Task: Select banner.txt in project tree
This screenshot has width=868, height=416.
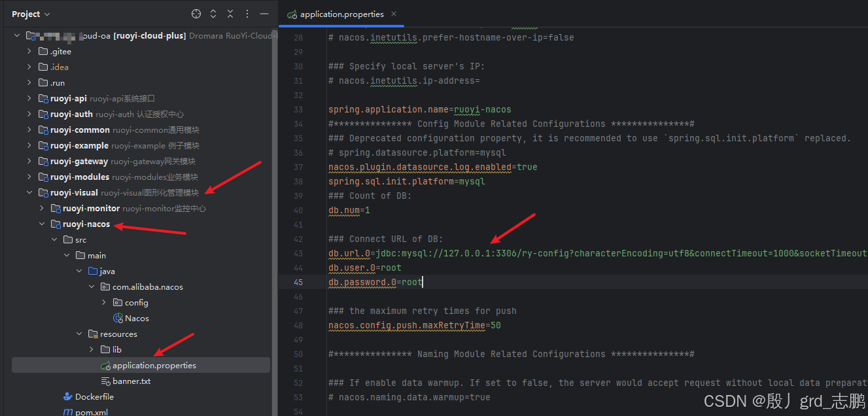Action: (131, 381)
